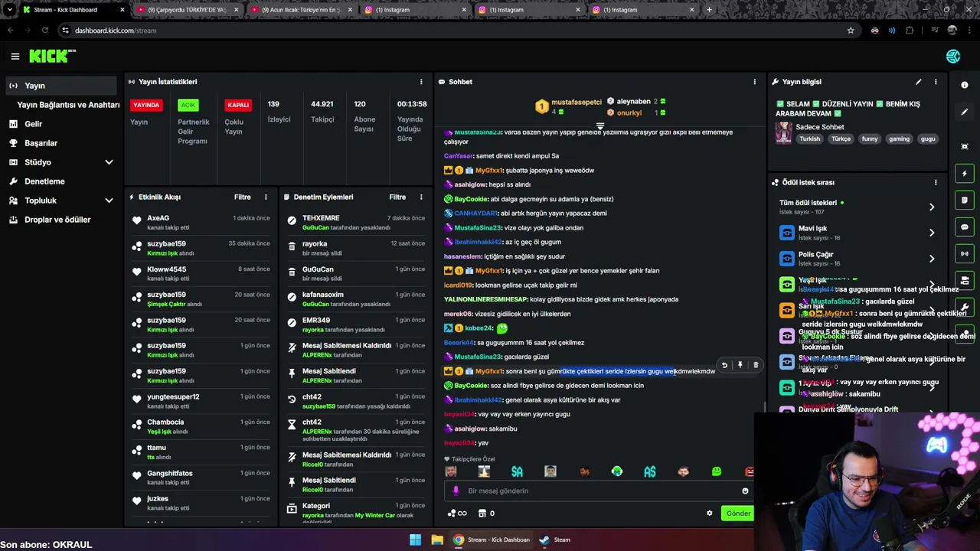Toggle the server panel button in right sidebar
980x551 pixels.
click(x=965, y=280)
